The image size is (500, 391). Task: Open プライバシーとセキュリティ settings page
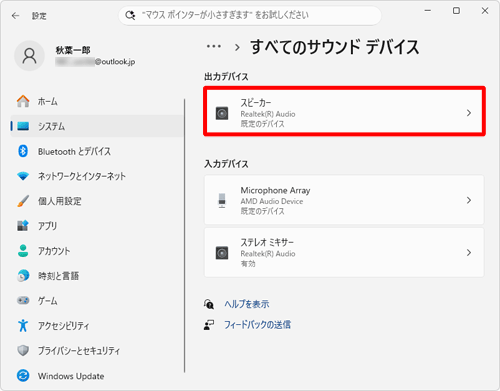(x=97, y=350)
